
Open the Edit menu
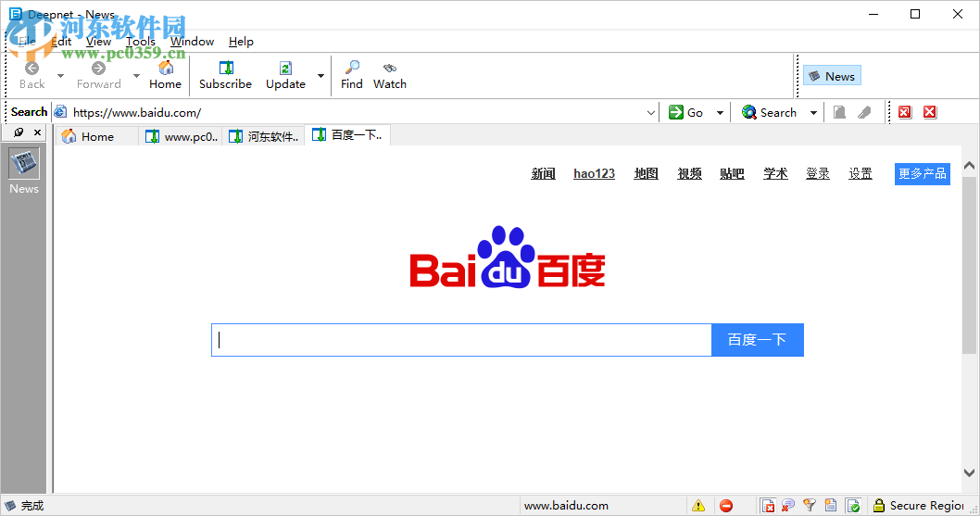[61, 42]
